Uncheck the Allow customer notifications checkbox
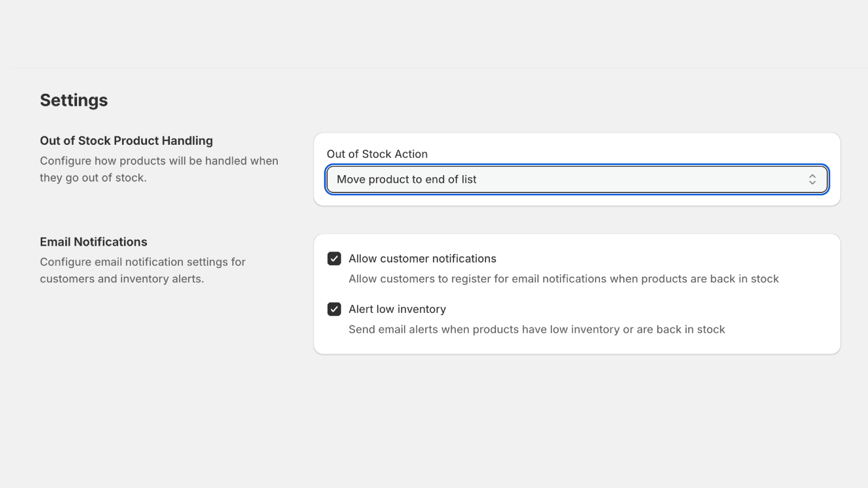 [x=334, y=259]
